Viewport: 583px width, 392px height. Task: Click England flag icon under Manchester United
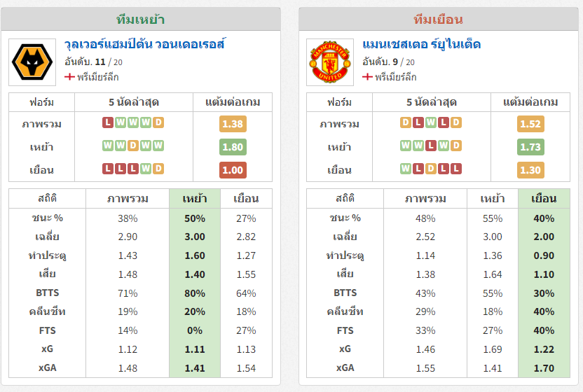tap(367, 77)
